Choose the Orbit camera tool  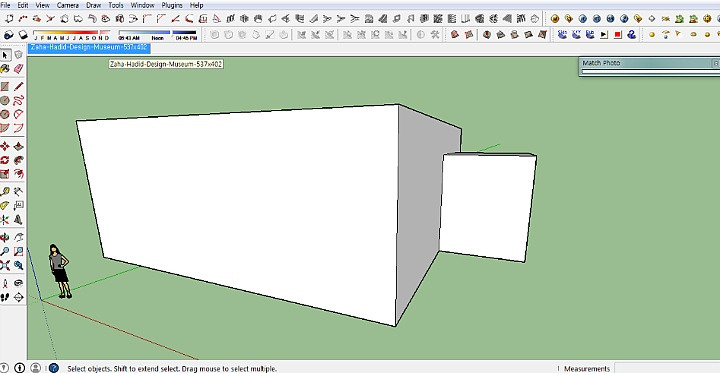(5, 237)
